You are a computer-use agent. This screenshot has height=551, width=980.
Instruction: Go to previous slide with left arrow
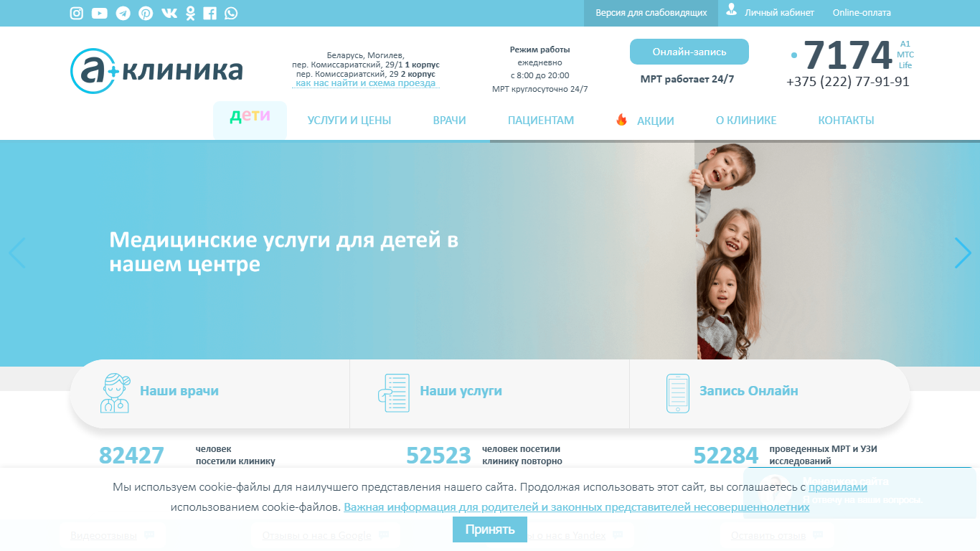pyautogui.click(x=17, y=253)
